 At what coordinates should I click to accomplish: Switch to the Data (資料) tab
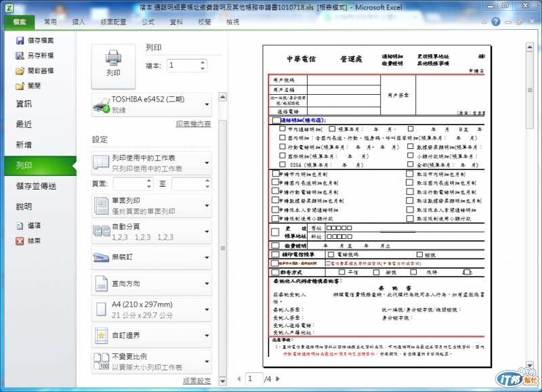click(176, 22)
